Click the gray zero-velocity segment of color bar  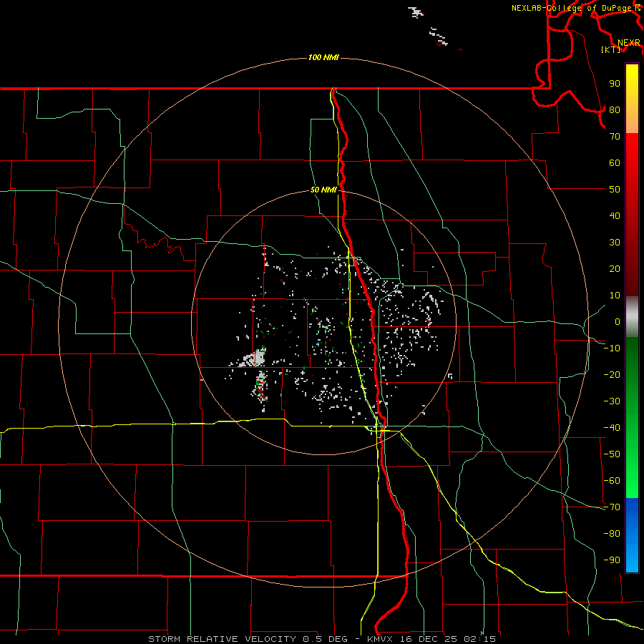pyautogui.click(x=632, y=317)
